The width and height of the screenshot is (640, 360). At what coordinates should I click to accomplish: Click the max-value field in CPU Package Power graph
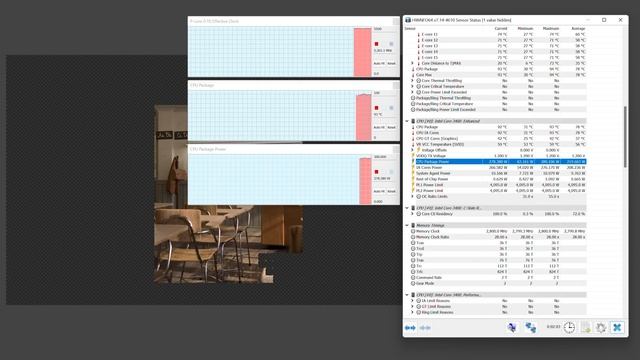click(385, 157)
